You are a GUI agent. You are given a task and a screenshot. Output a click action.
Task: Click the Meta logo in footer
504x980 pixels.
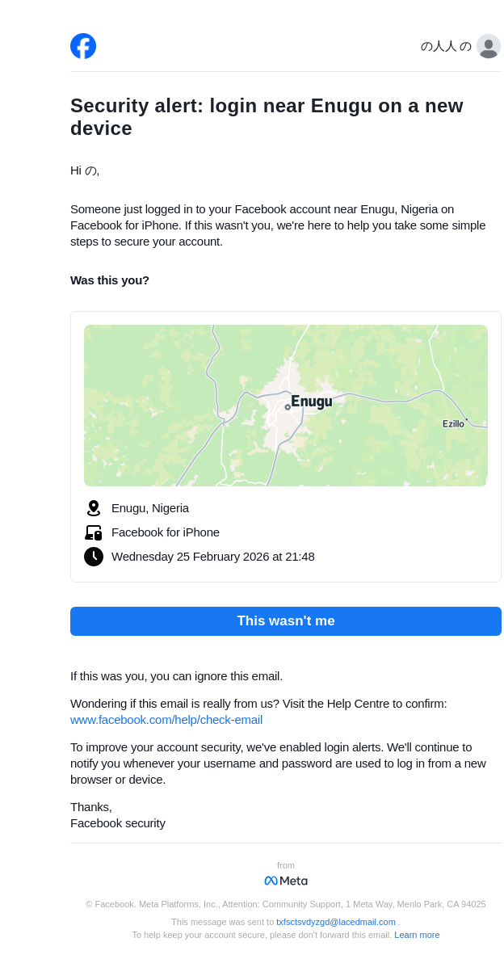[x=286, y=881]
